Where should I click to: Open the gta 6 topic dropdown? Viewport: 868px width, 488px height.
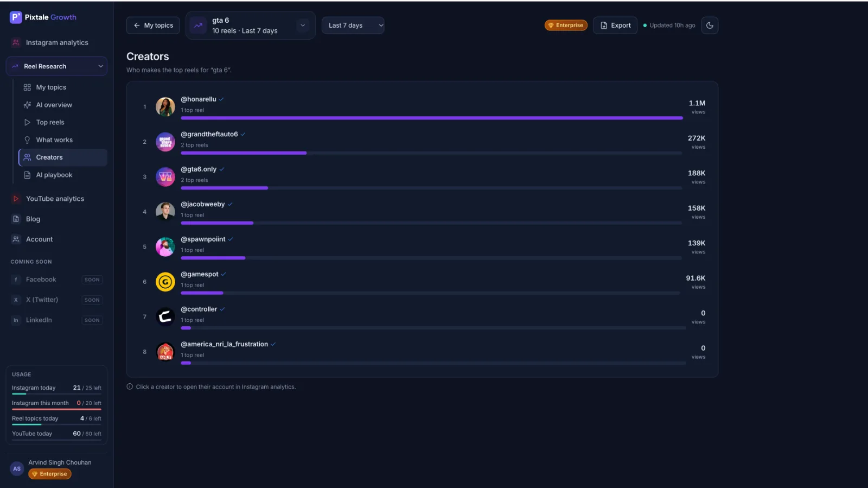coord(251,26)
